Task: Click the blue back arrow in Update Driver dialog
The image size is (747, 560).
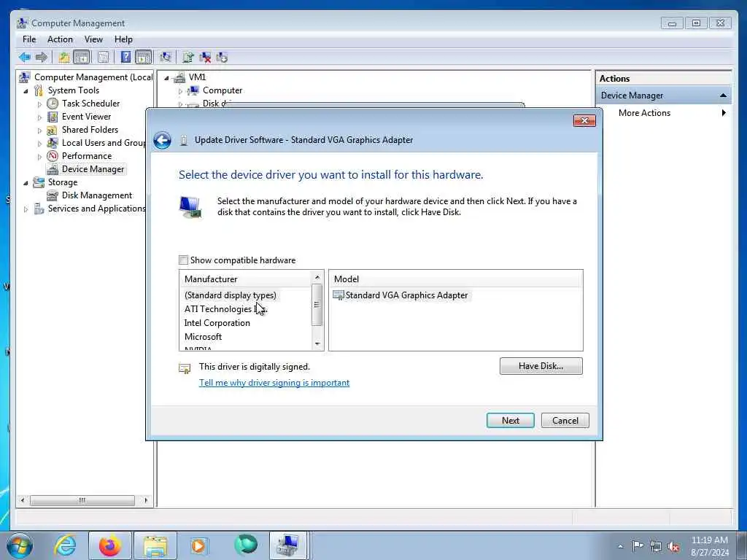Action: (163, 141)
